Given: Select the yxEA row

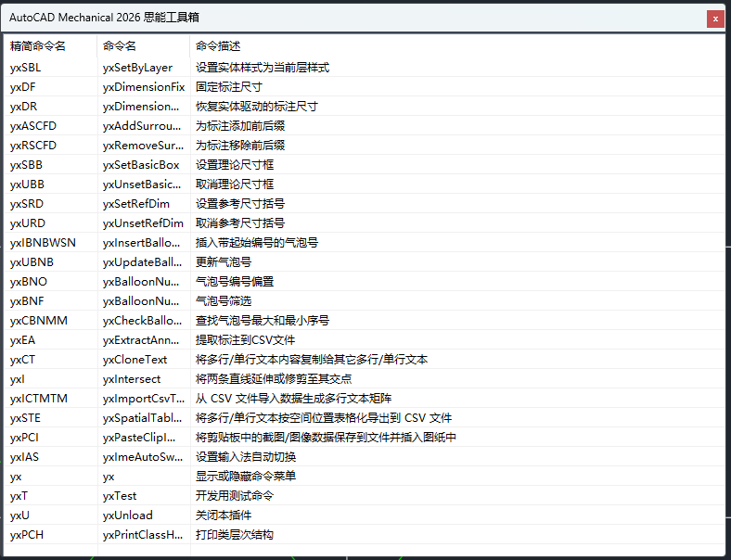Looking at the screenshot, I should click(x=365, y=340).
